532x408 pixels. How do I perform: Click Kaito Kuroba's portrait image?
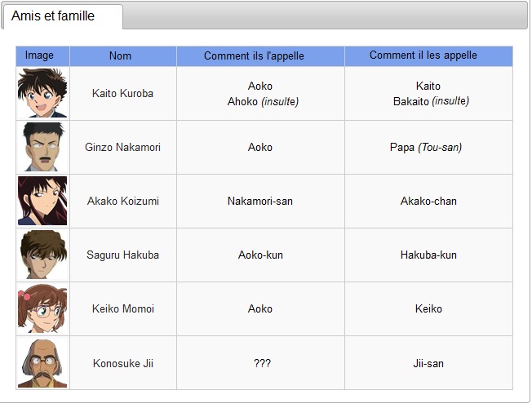tap(42, 93)
